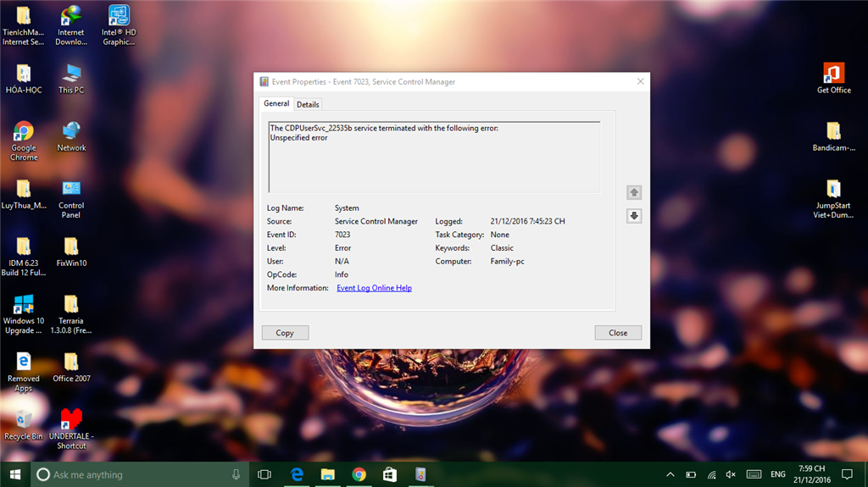Click the Close button in Event Properties

(618, 333)
